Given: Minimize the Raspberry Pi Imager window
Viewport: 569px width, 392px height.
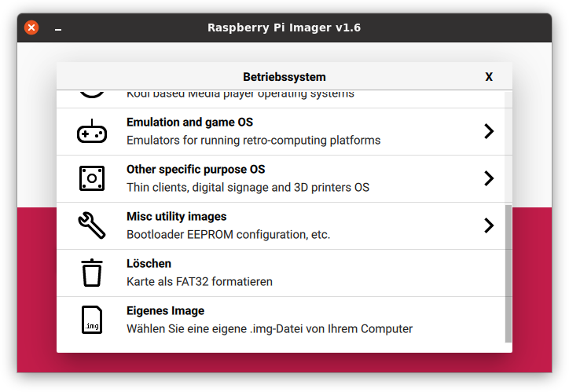Looking at the screenshot, I should pos(58,28).
